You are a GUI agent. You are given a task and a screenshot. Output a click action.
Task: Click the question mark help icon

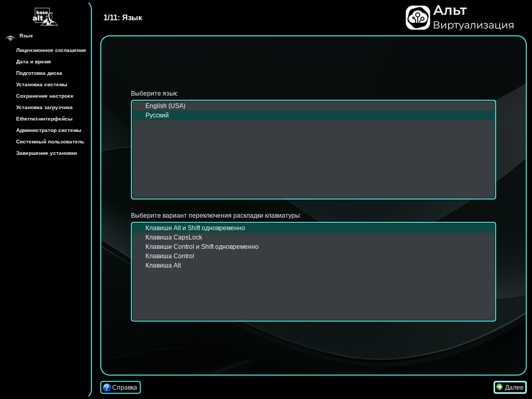(x=107, y=387)
